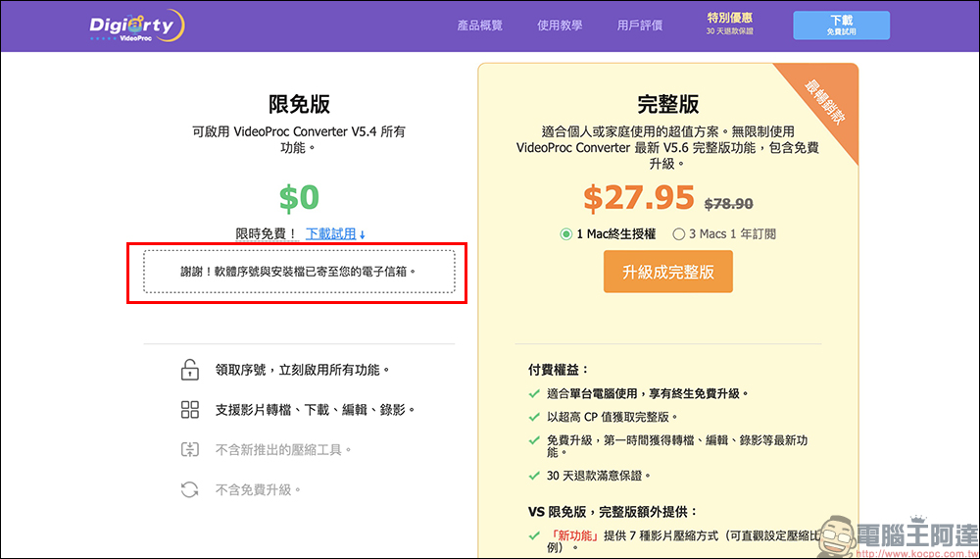Select the 3 Macs 1 年訂閱 radio option
Screen dimensions: 980x559
pos(678,234)
